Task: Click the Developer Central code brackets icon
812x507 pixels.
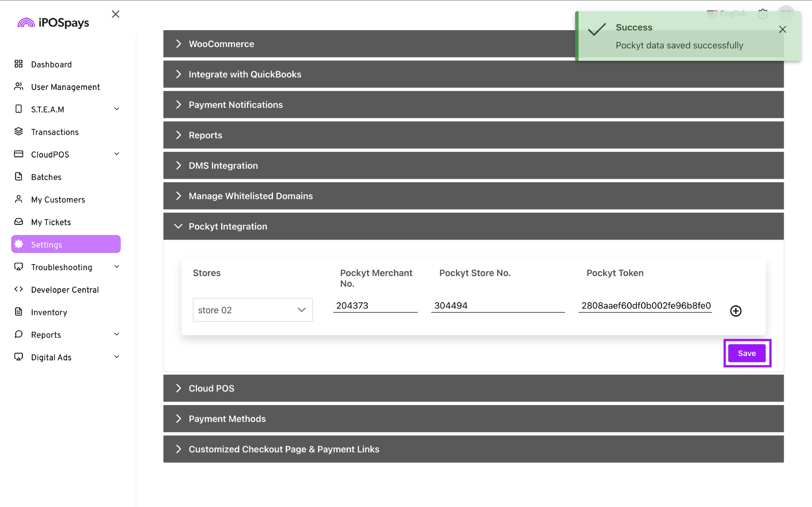Action: [x=19, y=289]
